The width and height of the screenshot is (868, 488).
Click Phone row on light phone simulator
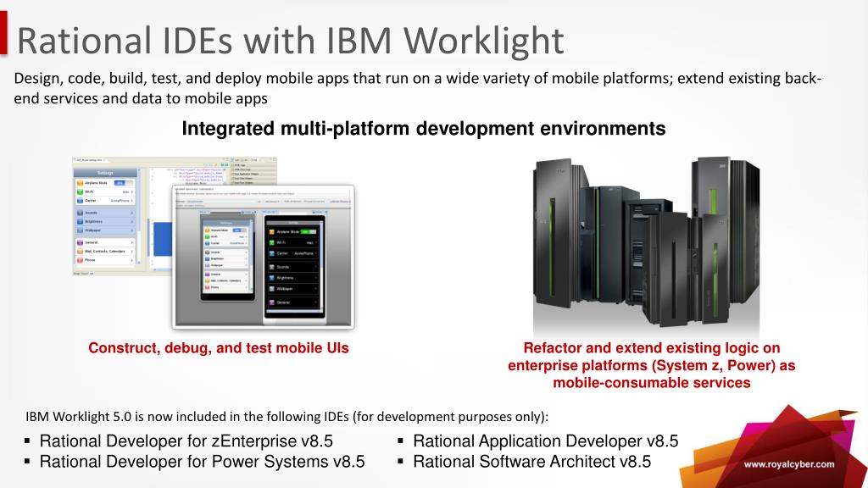point(226,288)
